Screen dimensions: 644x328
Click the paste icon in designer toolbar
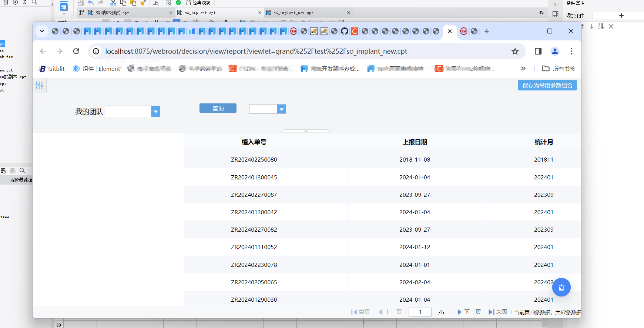pos(133,3)
